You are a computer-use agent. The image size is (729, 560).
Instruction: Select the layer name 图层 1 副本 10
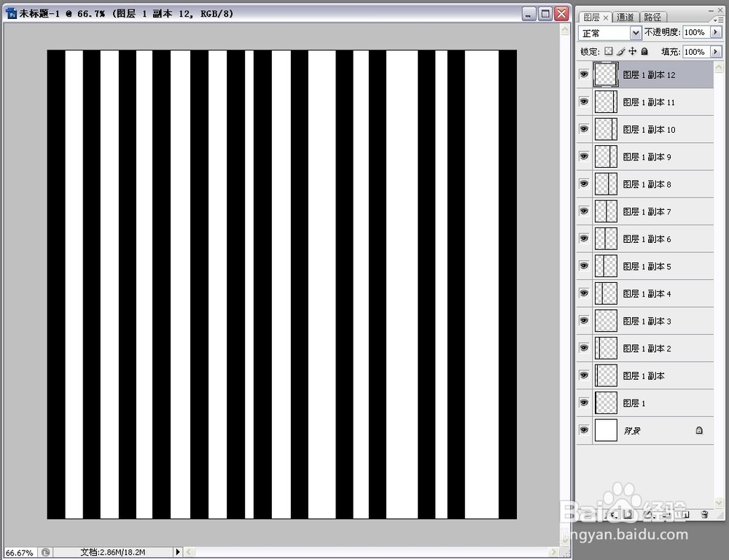pyautogui.click(x=649, y=129)
